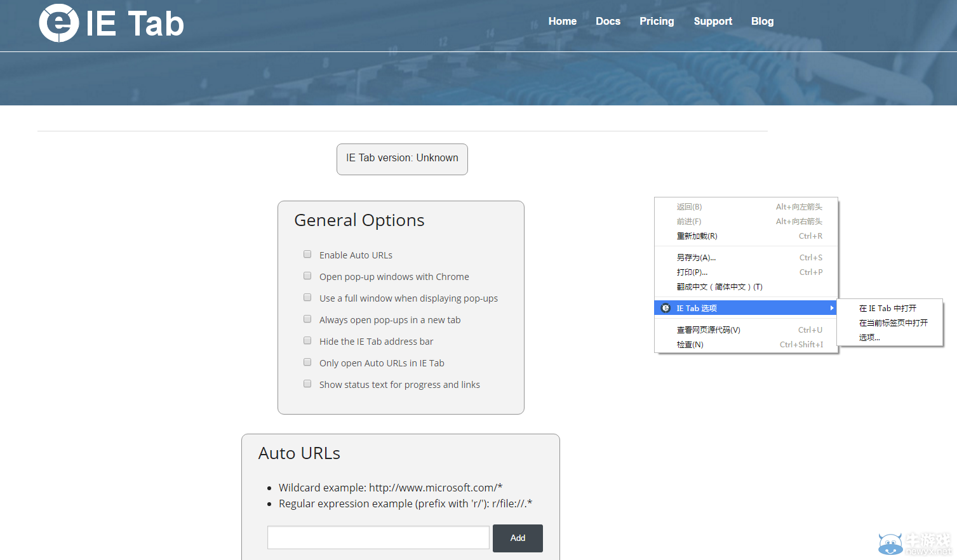Click the General Options heading
This screenshot has width=957, height=560.
pos(359,220)
